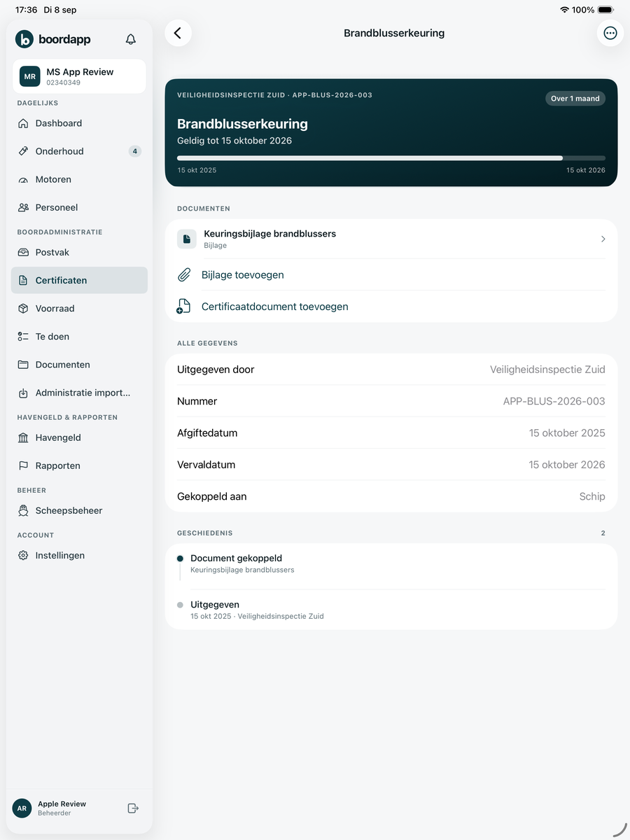Click the paperclip attachment icon
The height and width of the screenshot is (840, 630).
click(x=184, y=275)
